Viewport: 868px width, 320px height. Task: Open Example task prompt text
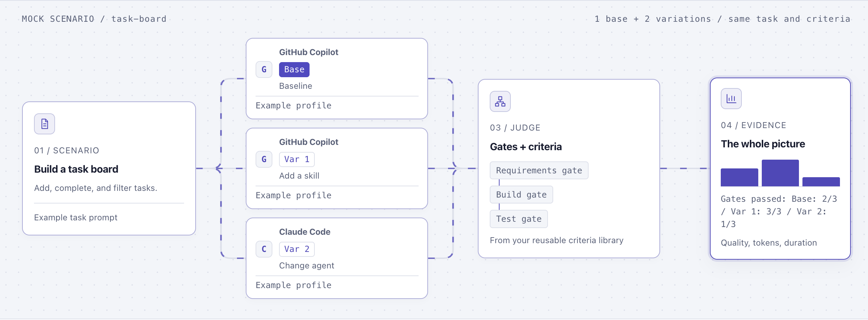click(76, 218)
